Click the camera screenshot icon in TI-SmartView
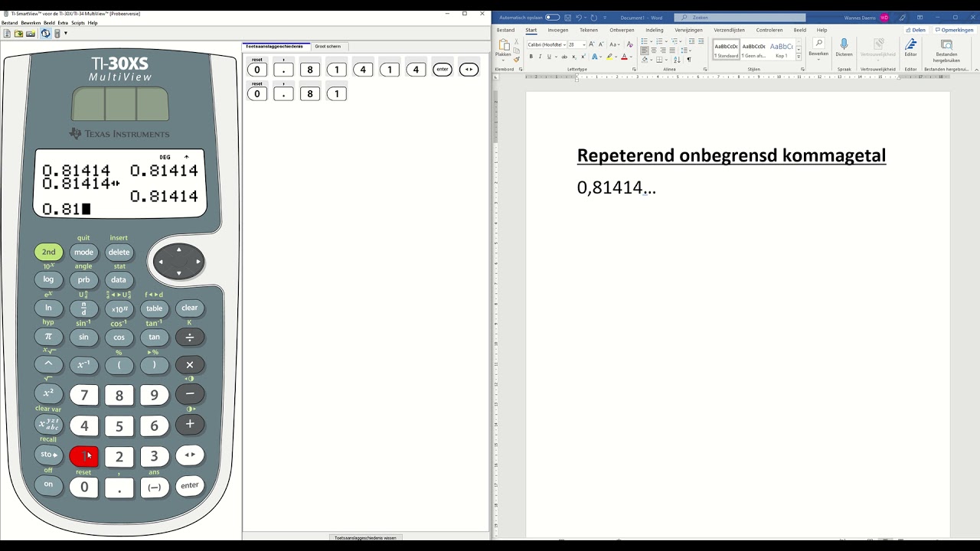The width and height of the screenshot is (980, 551). [x=31, y=34]
